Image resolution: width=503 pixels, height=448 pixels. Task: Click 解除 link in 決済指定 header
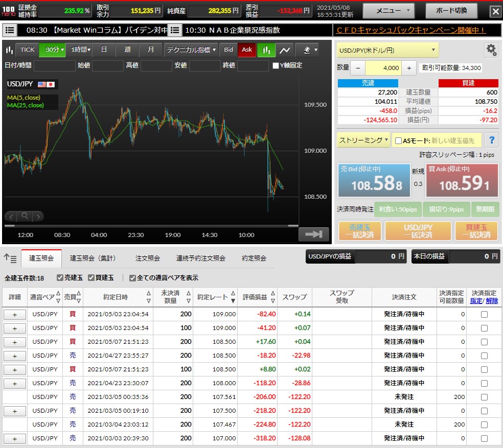[x=492, y=301]
